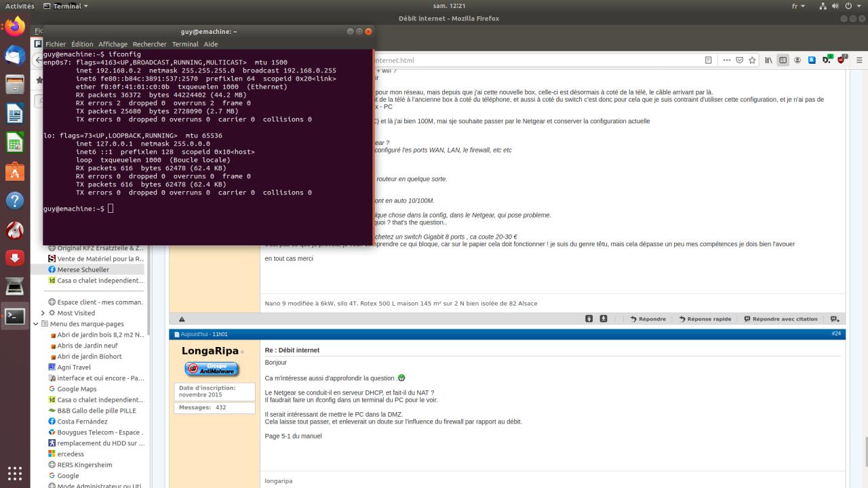The height and width of the screenshot is (488, 868).
Task: Click the multi-quote icon beside Répondre avec citation
Action: tap(835, 319)
